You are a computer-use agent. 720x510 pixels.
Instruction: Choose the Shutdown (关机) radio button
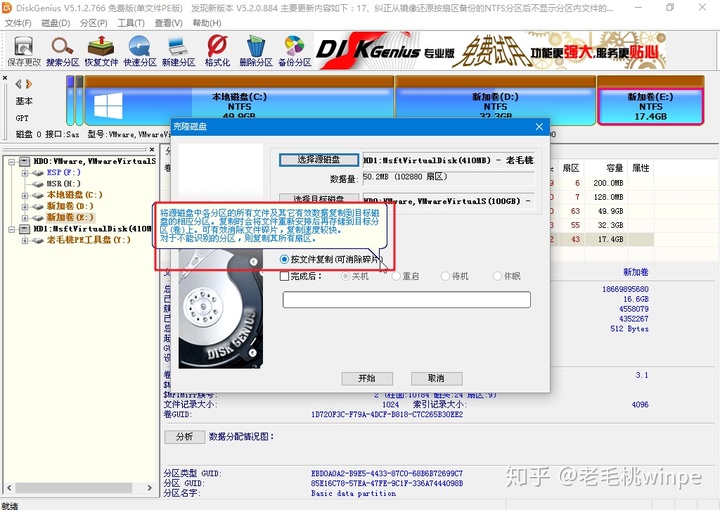coord(345,276)
